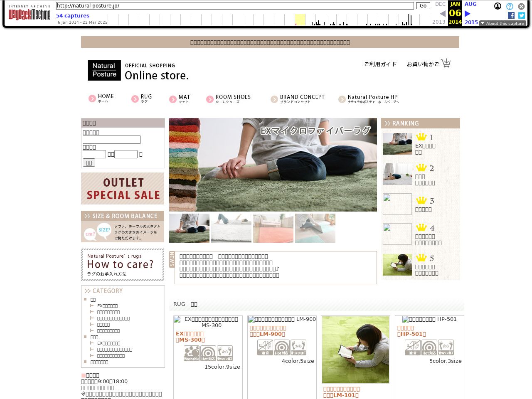Go to previous capture arrow

click(x=443, y=14)
